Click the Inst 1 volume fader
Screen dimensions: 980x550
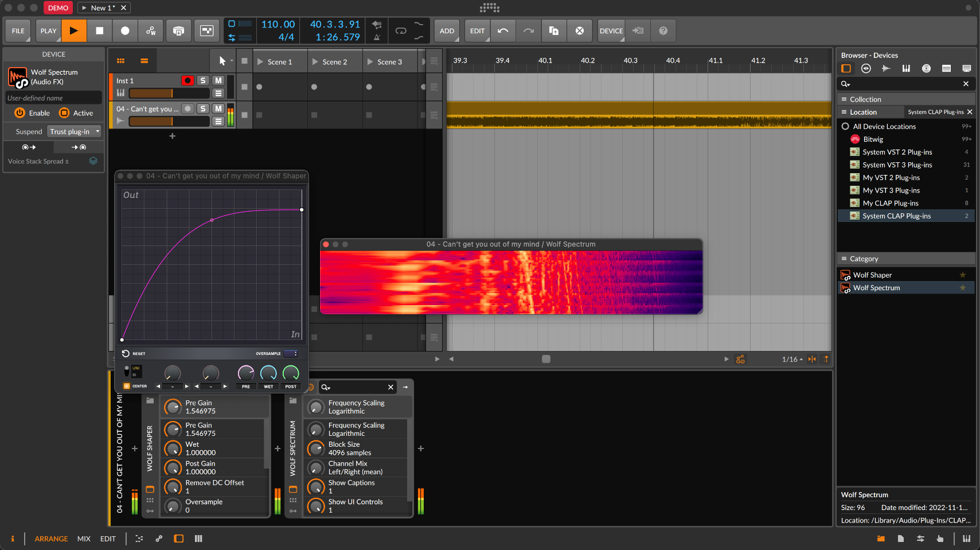(169, 93)
